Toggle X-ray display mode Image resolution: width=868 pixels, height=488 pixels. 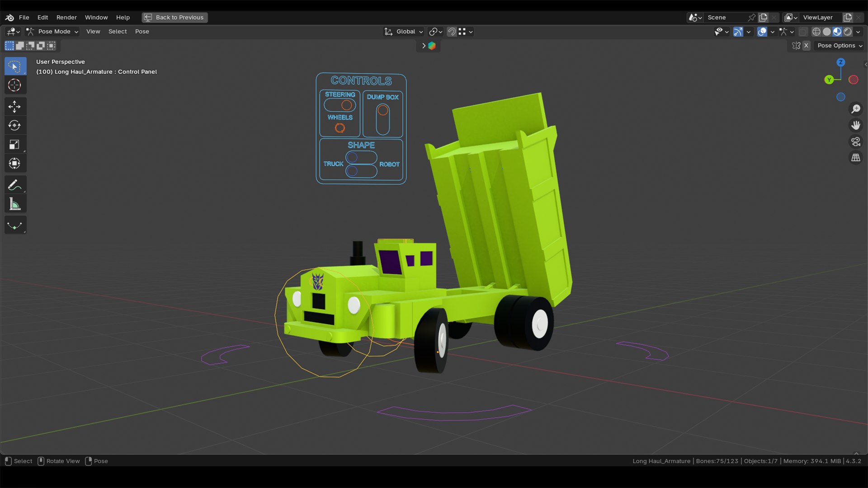[803, 32]
